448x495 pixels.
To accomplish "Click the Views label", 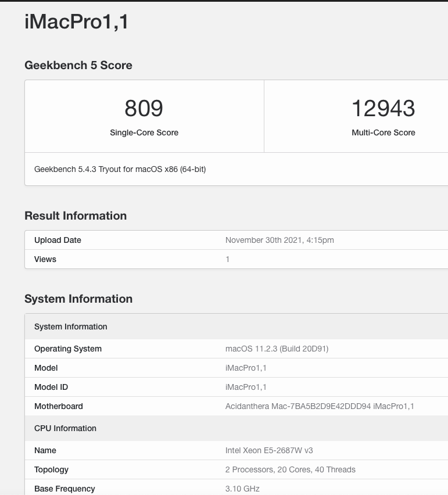I will [45, 259].
